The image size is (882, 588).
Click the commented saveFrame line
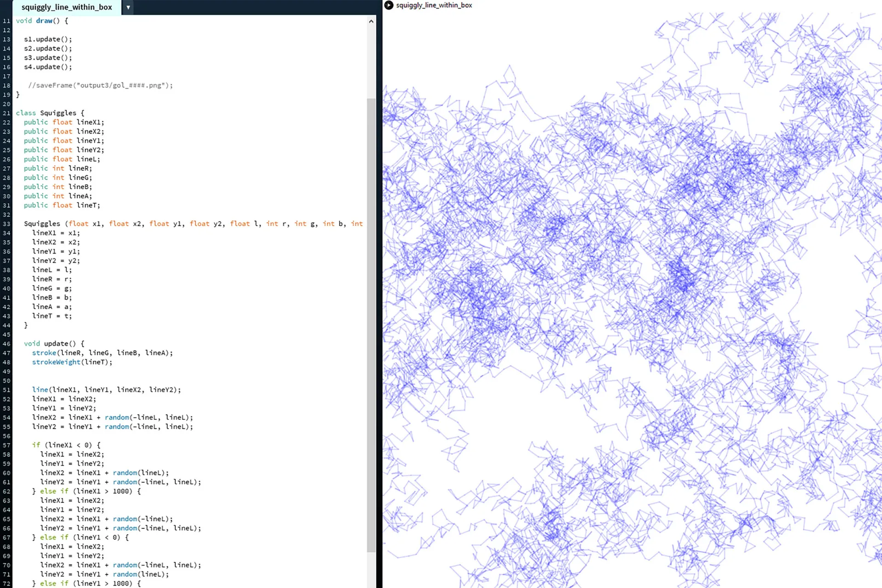(x=100, y=85)
